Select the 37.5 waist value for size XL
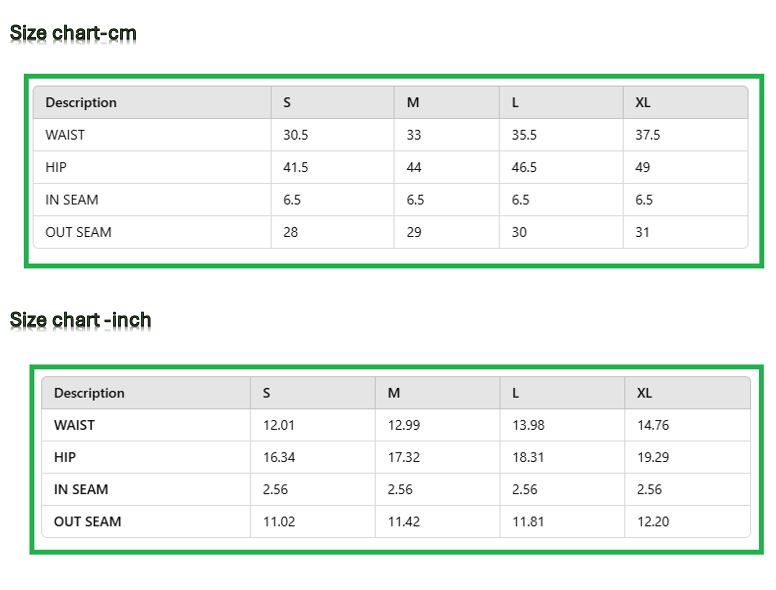Image resolution: width=776 pixels, height=590 pixels. [x=647, y=135]
